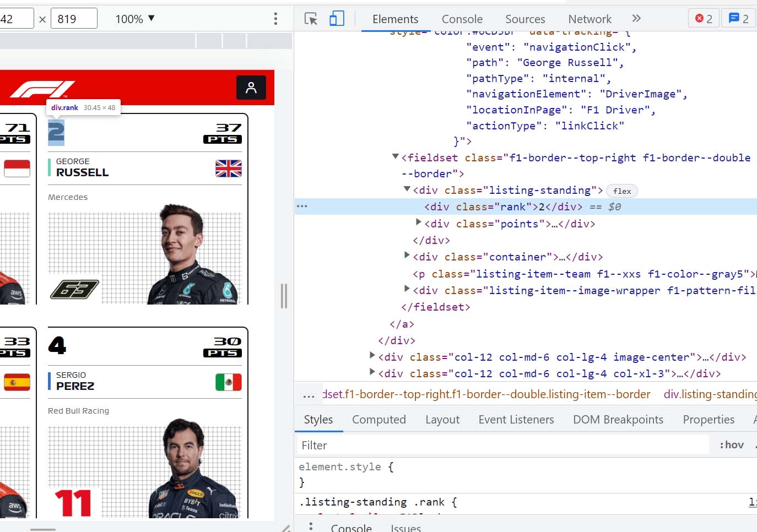Expand the div class container node

click(407, 255)
